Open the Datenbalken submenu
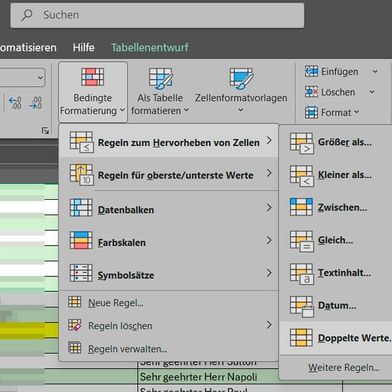The width and height of the screenshot is (392, 392). click(x=169, y=209)
